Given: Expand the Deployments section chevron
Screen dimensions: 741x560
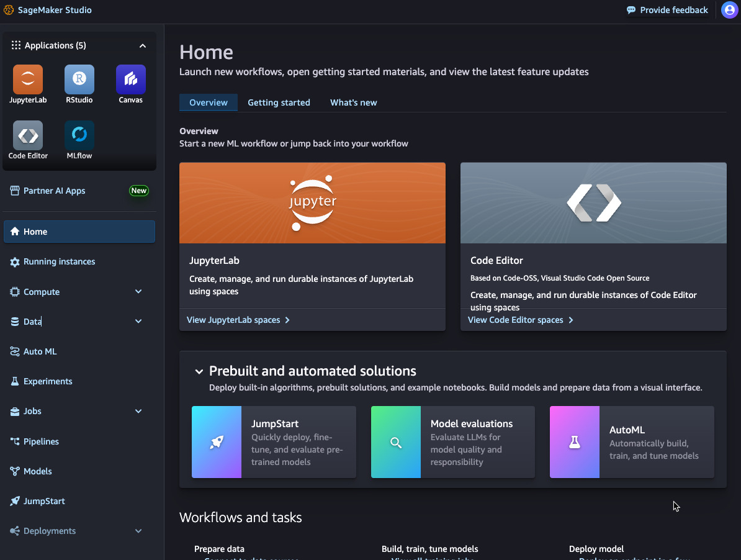Looking at the screenshot, I should coord(138,531).
